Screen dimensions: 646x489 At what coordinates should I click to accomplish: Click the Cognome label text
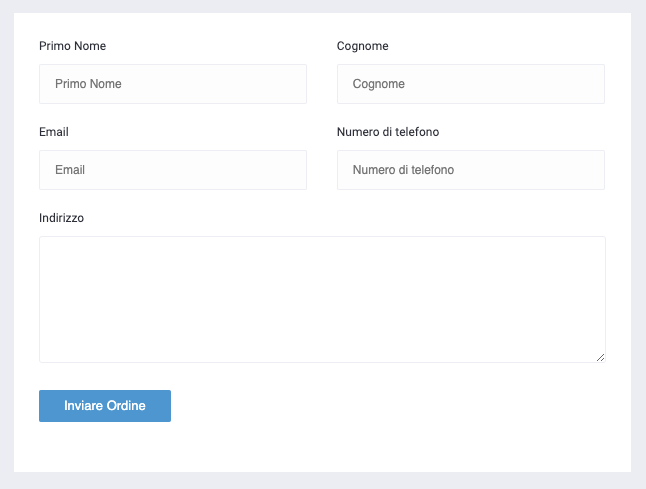tap(362, 46)
